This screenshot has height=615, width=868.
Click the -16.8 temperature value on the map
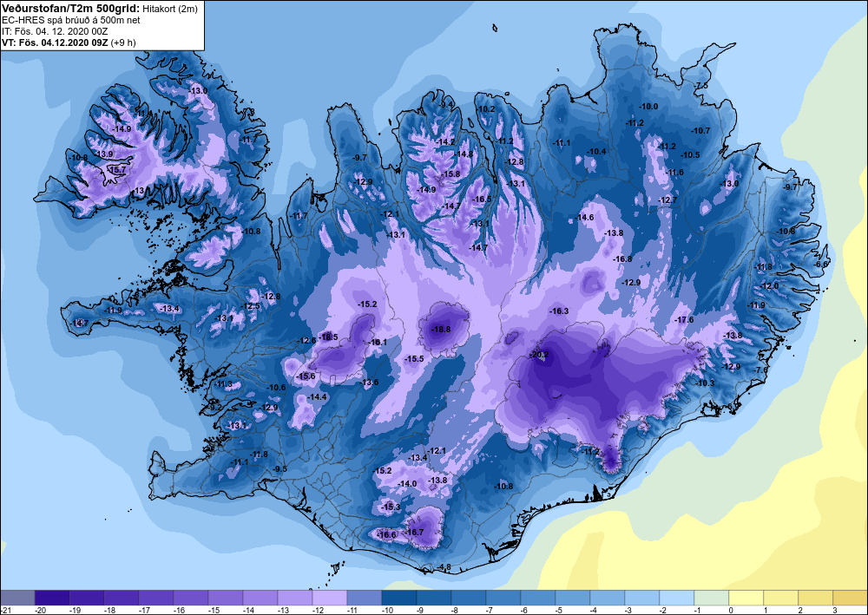click(x=622, y=258)
